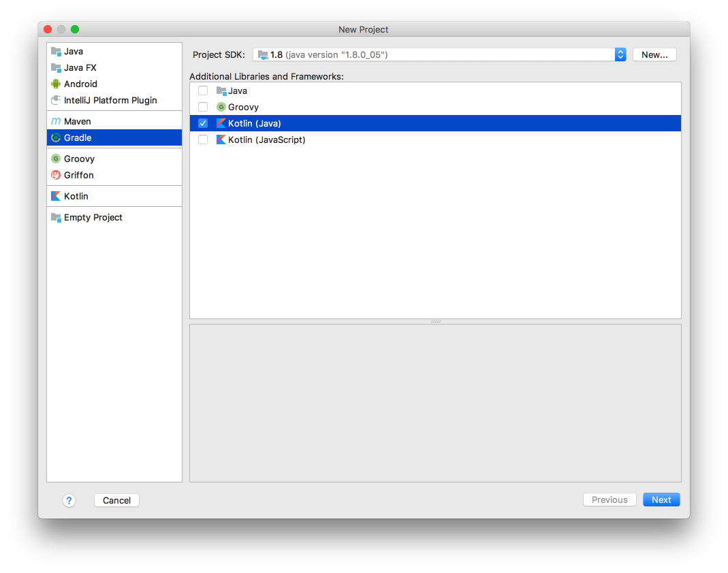The image size is (728, 573).
Task: Click the Java label in frameworks list
Action: pyautogui.click(x=238, y=91)
